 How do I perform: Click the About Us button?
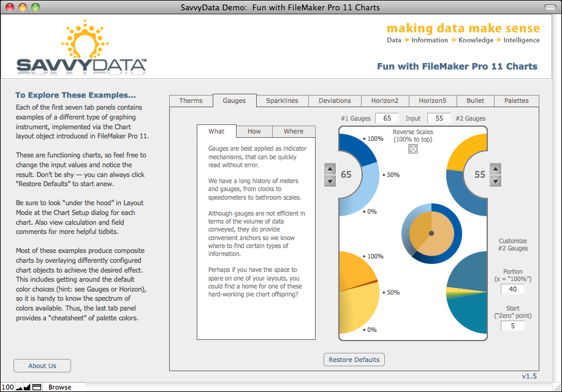coord(42,366)
